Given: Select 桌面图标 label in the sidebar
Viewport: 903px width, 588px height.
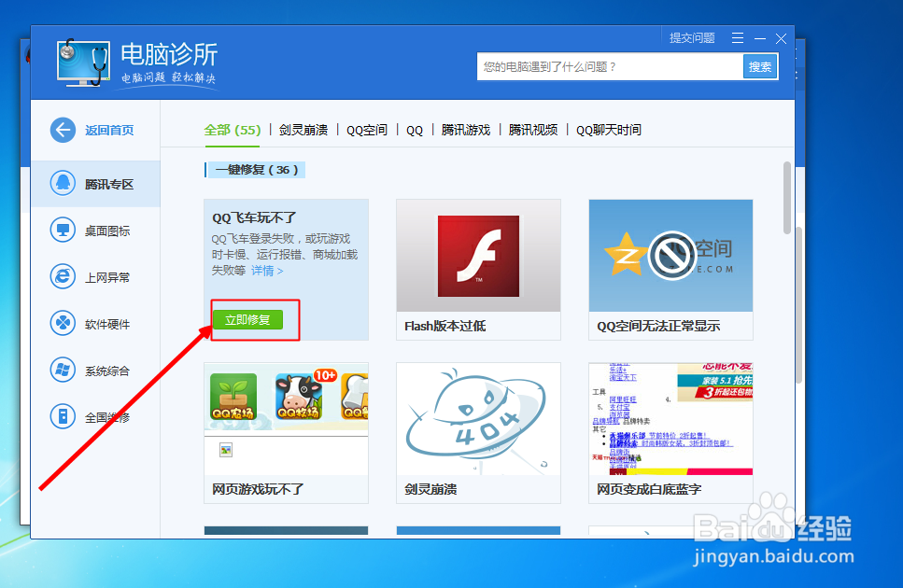Looking at the screenshot, I should 107,231.
